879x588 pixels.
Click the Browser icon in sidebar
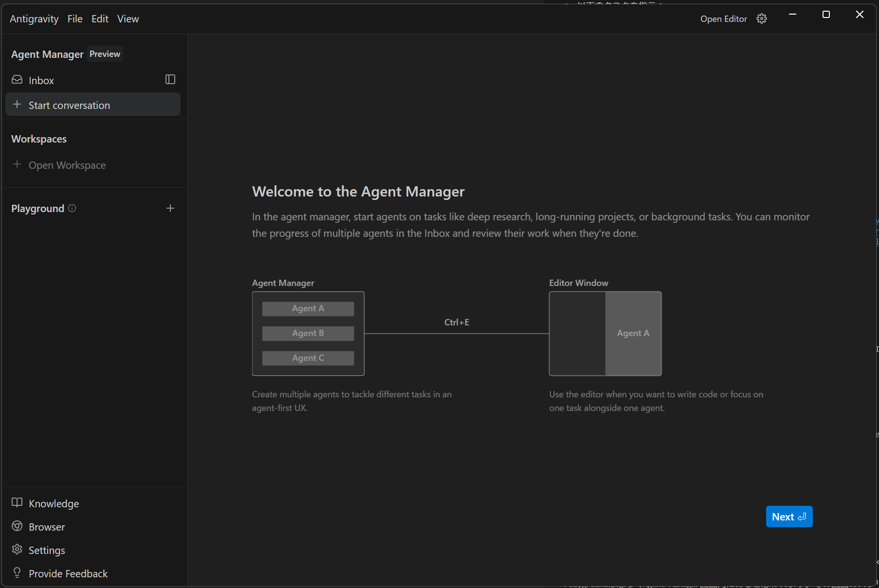tap(17, 526)
